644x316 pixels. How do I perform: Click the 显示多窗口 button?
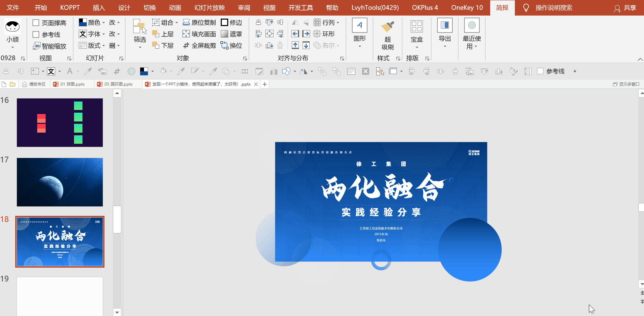click(x=626, y=84)
